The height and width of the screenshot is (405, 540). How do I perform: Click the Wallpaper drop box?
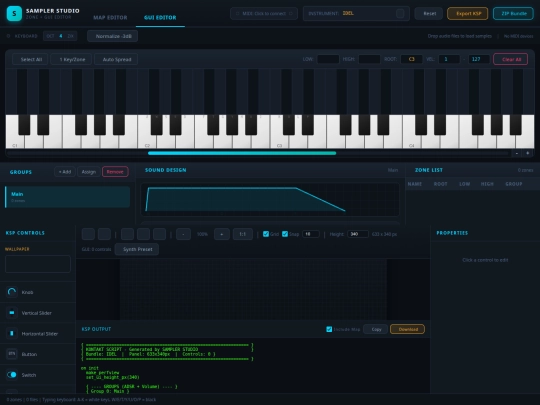38,264
